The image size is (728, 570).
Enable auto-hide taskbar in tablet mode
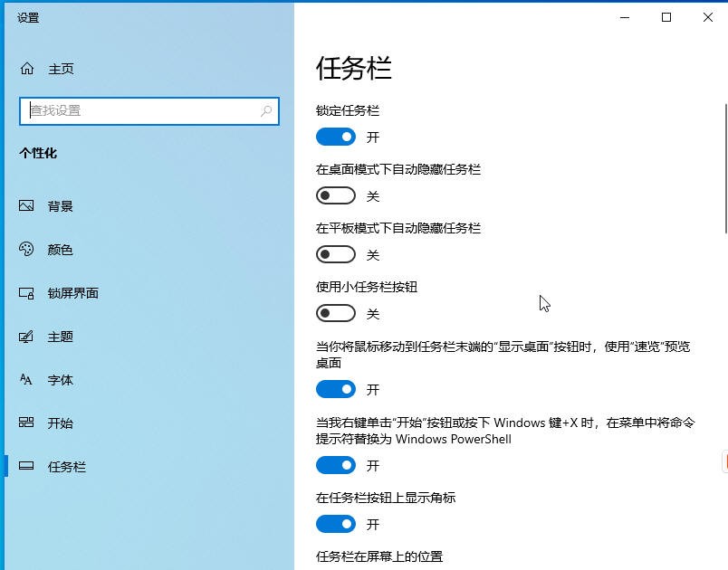click(x=336, y=254)
